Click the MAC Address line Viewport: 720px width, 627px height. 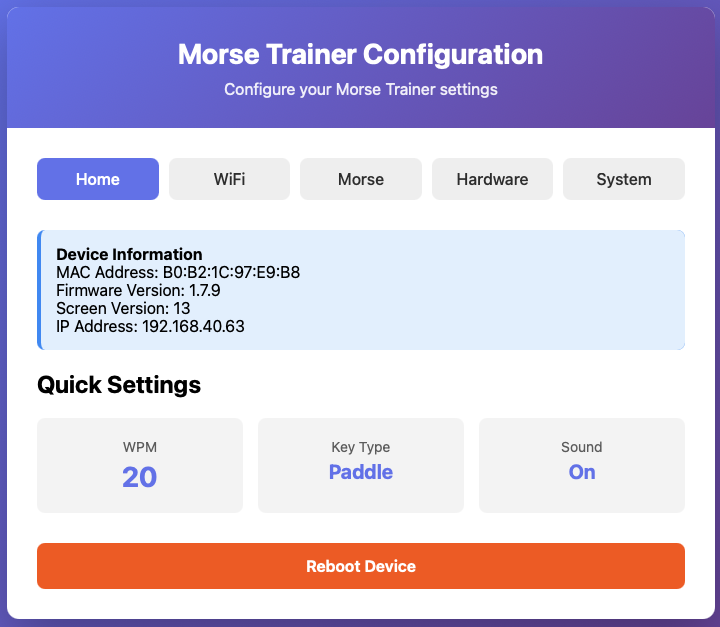pyautogui.click(x=178, y=272)
